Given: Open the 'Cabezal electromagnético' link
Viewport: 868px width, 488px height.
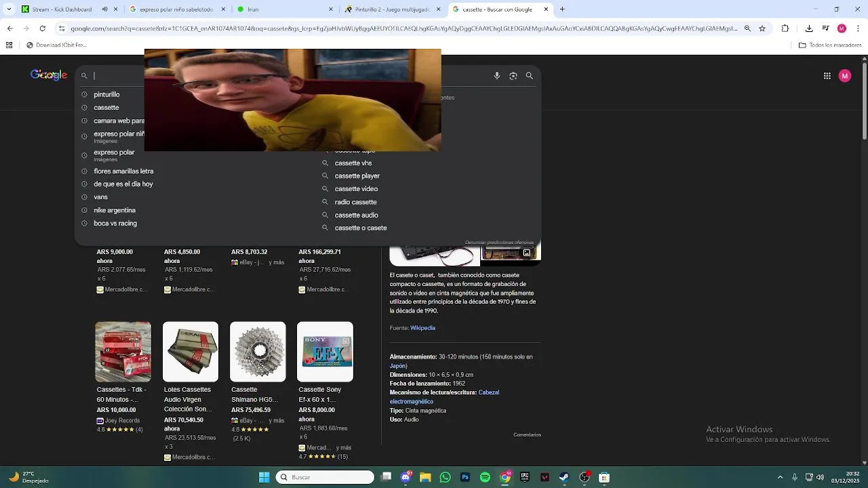Looking at the screenshot, I should pyautogui.click(x=444, y=397).
